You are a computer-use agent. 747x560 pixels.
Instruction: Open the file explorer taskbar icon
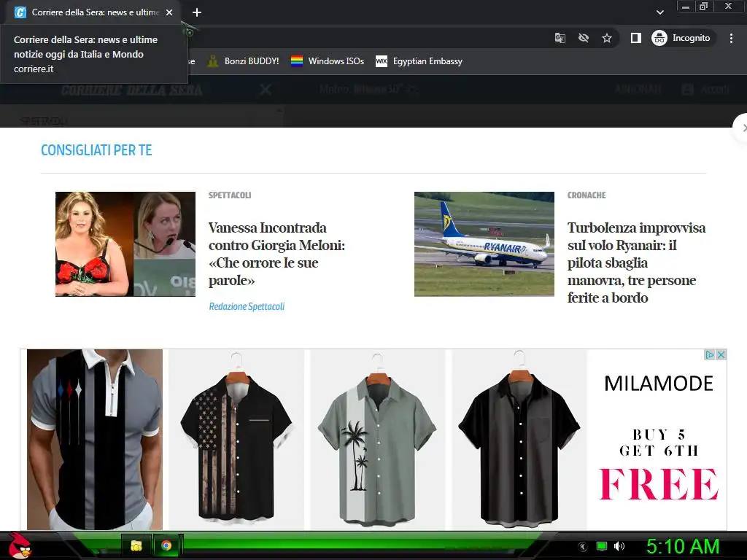tap(136, 545)
